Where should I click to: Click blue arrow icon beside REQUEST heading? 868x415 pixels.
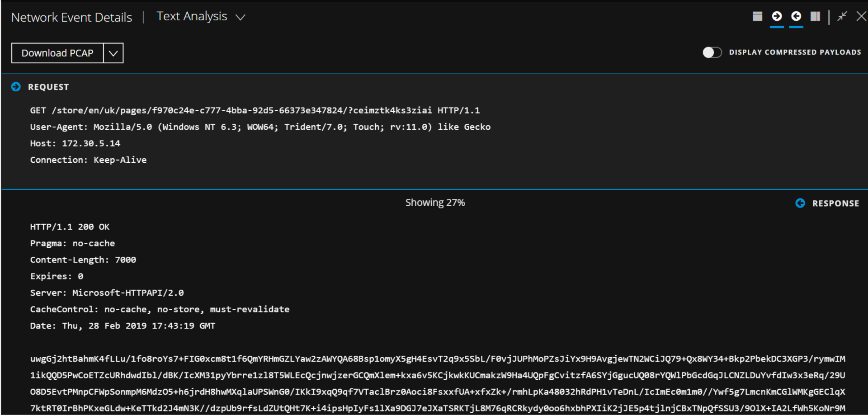(16, 87)
